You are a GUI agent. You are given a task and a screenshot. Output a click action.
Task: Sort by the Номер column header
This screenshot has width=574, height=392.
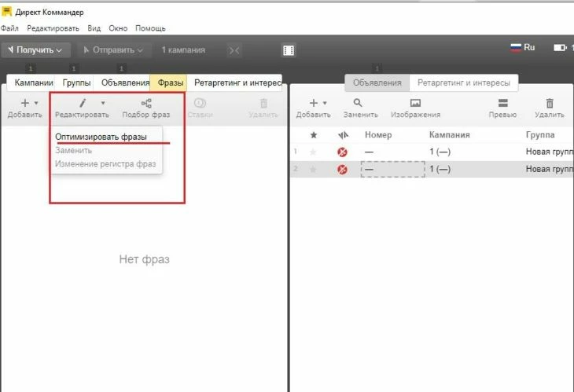click(x=378, y=135)
